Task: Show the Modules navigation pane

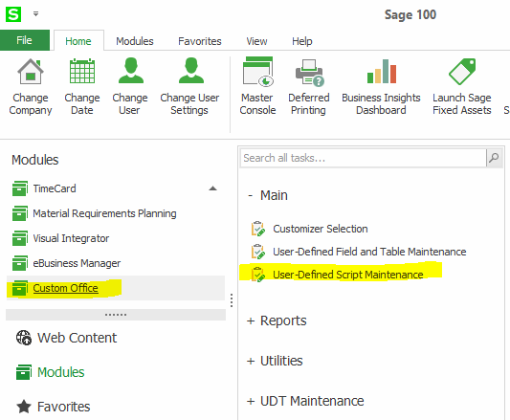Action: coord(61,372)
